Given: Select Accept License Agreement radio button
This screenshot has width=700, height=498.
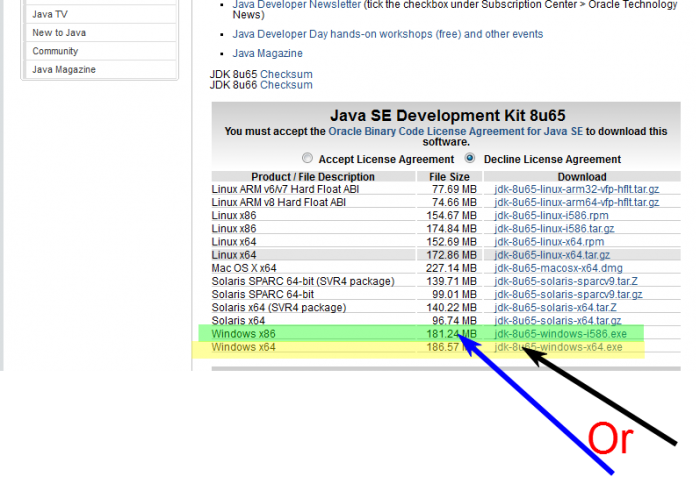Looking at the screenshot, I should tap(307, 158).
